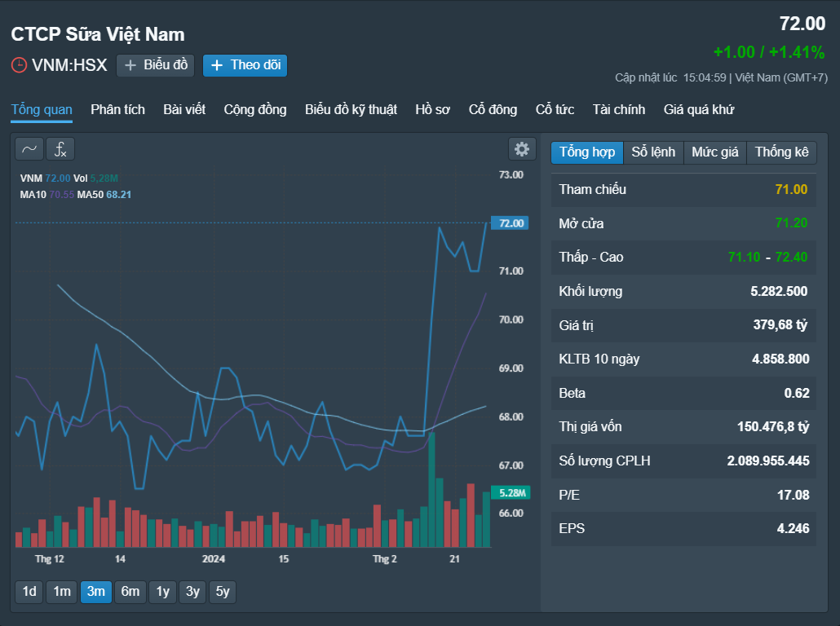Click the Khối lượng value 5.282.500
This screenshot has height=626, width=840.
[779, 291]
